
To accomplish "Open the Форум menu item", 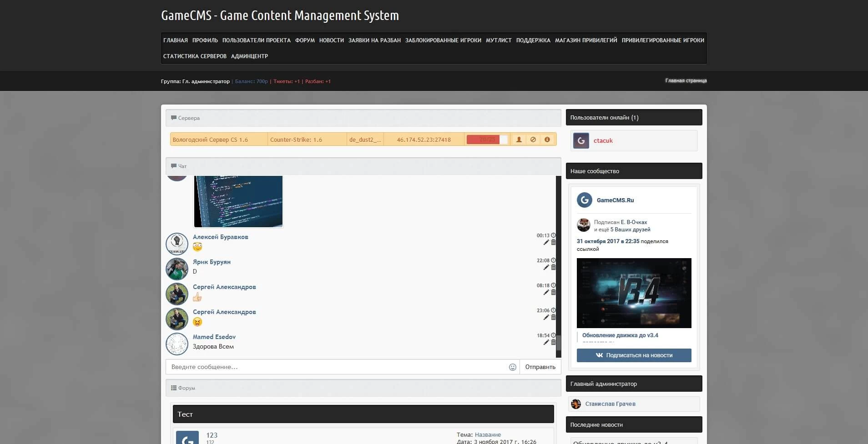I will click(x=305, y=40).
